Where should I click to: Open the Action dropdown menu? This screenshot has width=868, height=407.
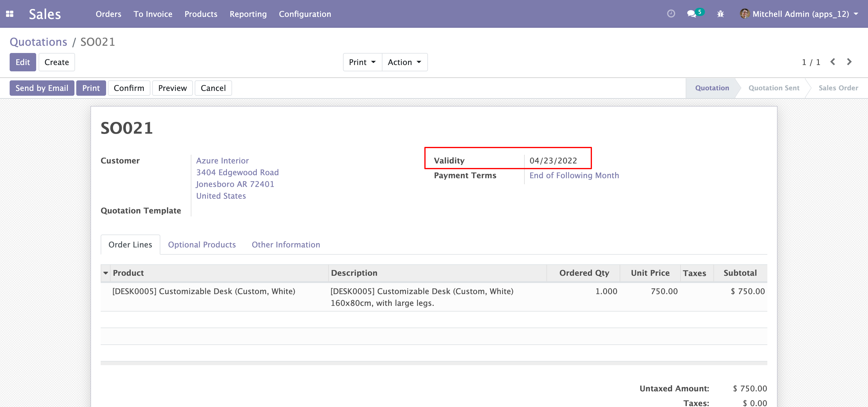(x=404, y=62)
